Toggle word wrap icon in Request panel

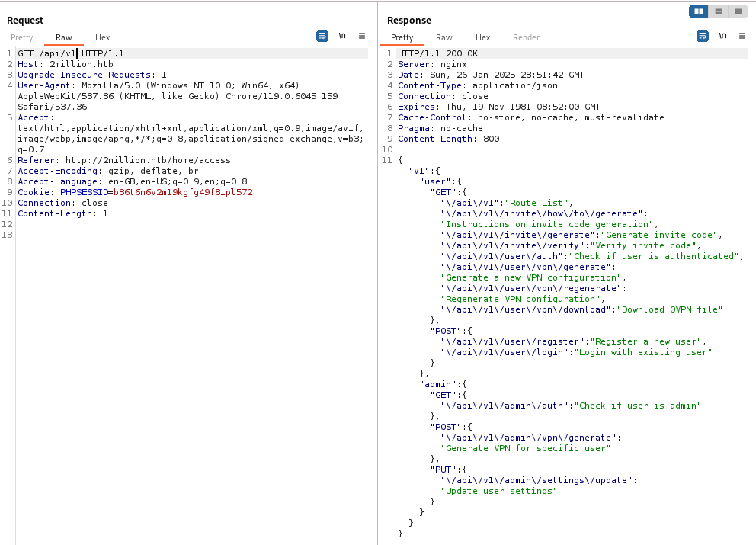[322, 36]
